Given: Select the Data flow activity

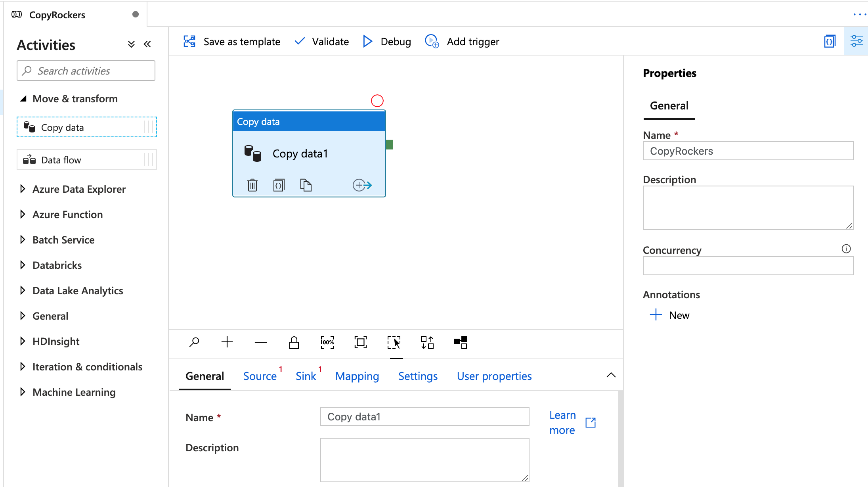Looking at the screenshot, I should click(x=87, y=159).
